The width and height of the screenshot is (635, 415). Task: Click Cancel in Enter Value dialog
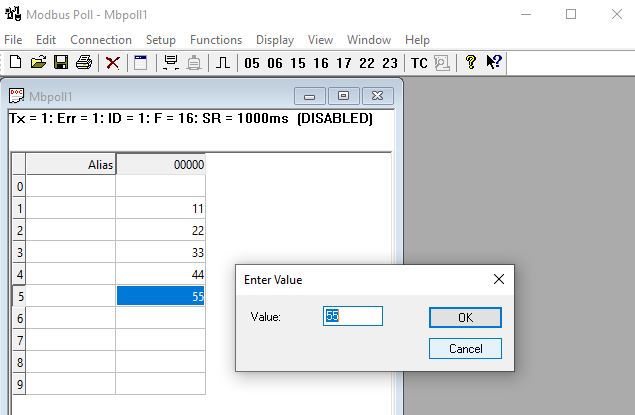pos(465,349)
